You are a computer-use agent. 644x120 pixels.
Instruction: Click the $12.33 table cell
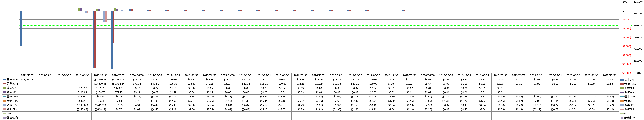point(119,105)
